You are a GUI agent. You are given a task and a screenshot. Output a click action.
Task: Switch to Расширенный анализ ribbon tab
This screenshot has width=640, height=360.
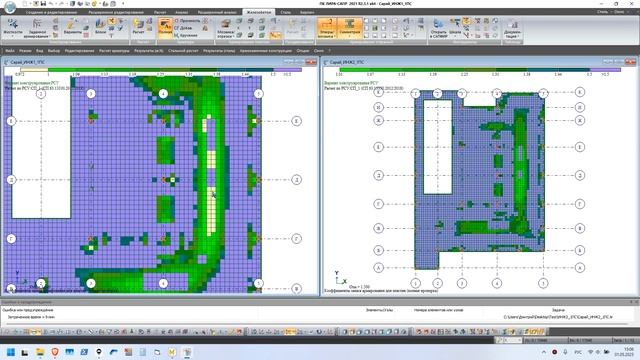point(217,12)
